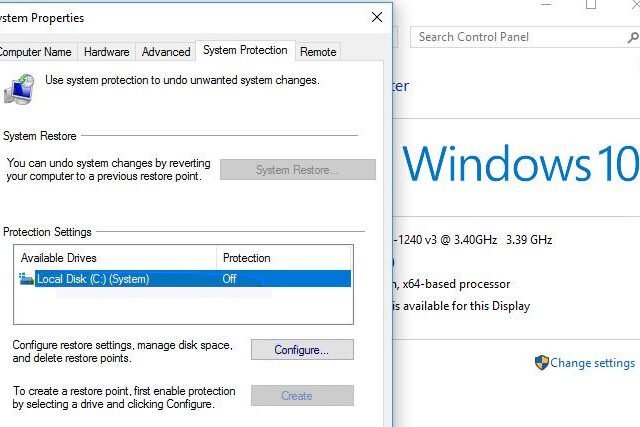
Task: Maximize the Control Panel window
Action: 591,5
